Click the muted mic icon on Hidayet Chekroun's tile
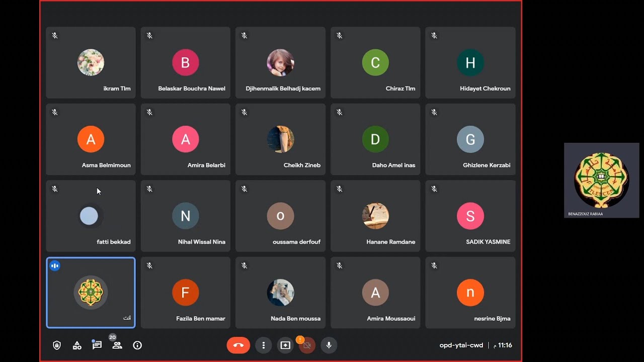644x362 pixels. [x=434, y=36]
